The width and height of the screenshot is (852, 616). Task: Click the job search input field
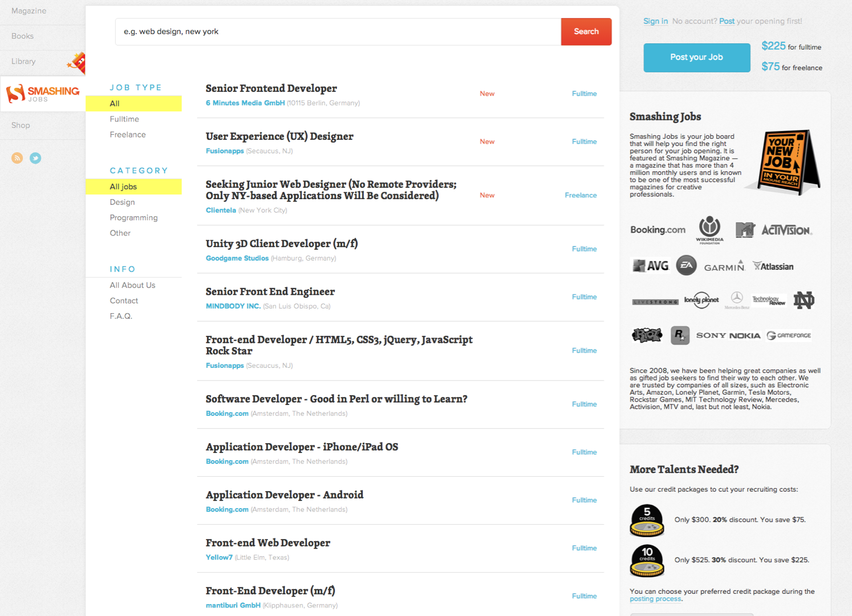click(338, 31)
